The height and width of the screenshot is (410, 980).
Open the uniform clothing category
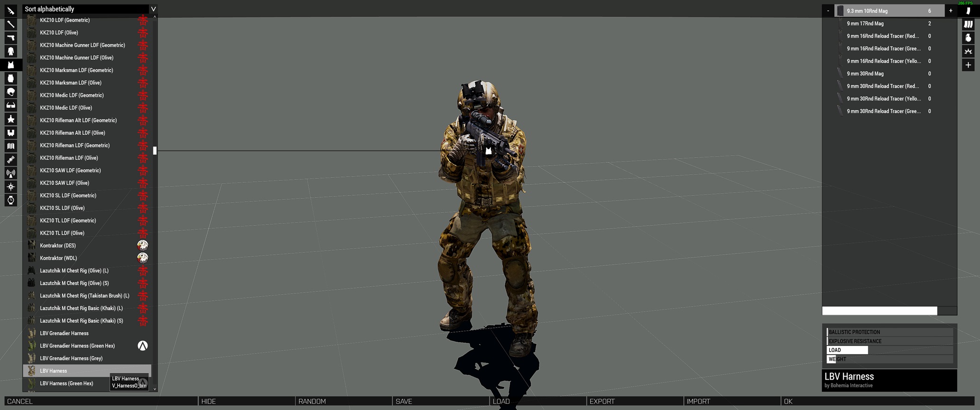(10, 51)
